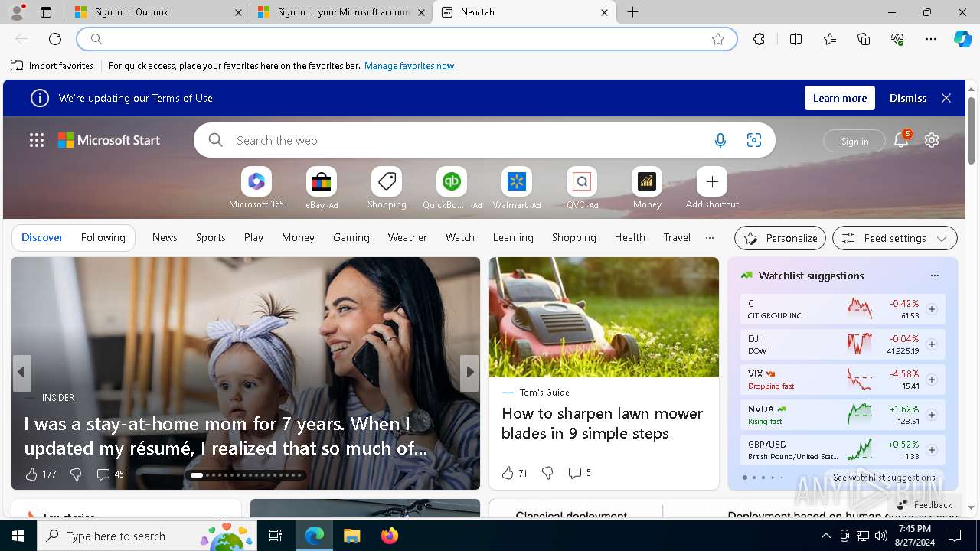Open the Gaming category

tap(351, 237)
